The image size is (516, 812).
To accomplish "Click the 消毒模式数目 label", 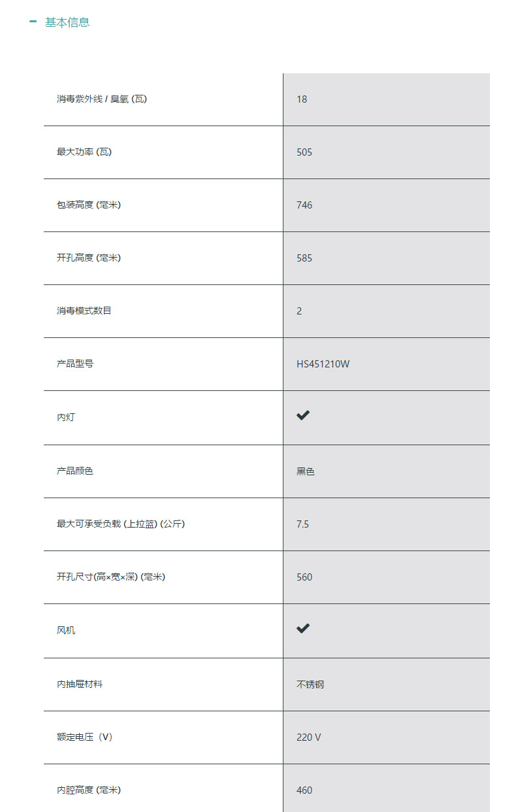I will pyautogui.click(x=84, y=311).
